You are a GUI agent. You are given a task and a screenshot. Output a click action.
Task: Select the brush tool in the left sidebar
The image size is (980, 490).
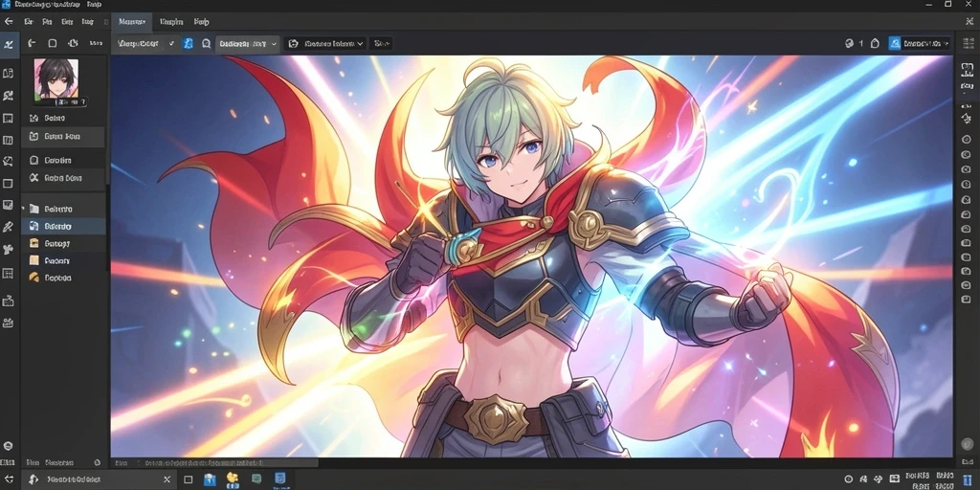coord(8,226)
